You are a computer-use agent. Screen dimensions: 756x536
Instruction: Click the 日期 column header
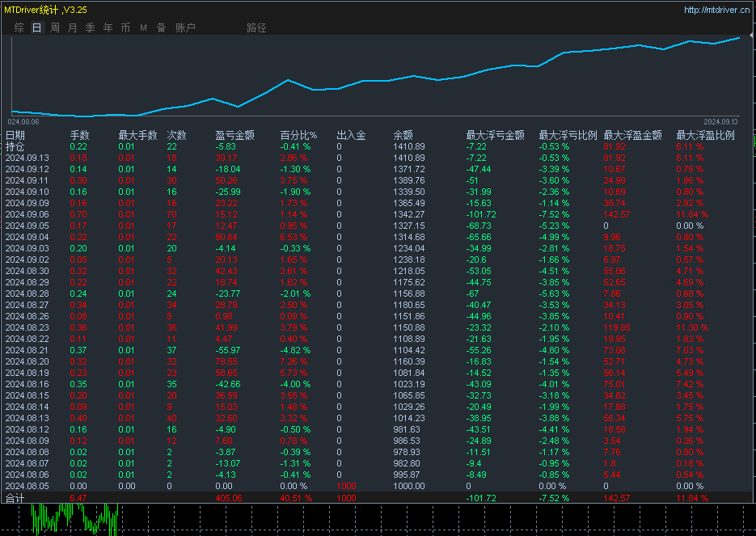pos(15,135)
